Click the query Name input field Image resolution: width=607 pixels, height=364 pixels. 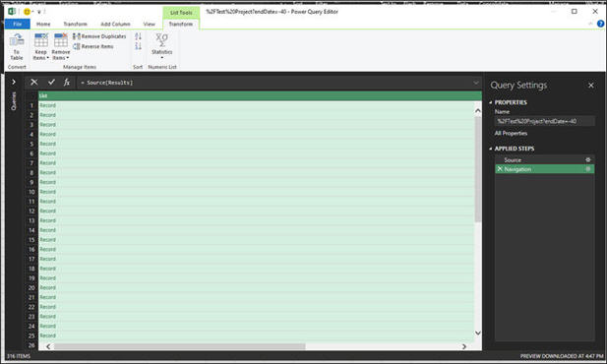coord(544,121)
